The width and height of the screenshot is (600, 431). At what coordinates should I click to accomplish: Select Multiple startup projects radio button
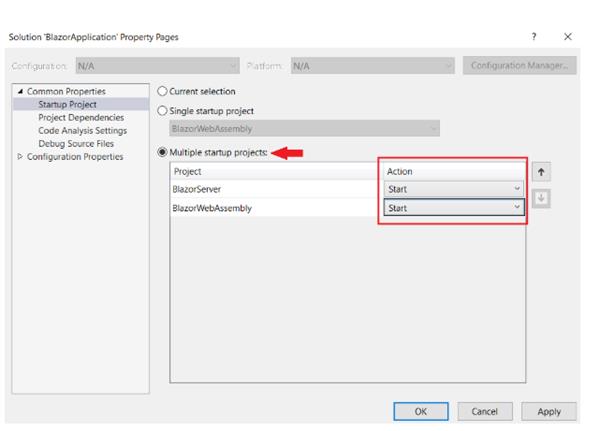click(164, 152)
